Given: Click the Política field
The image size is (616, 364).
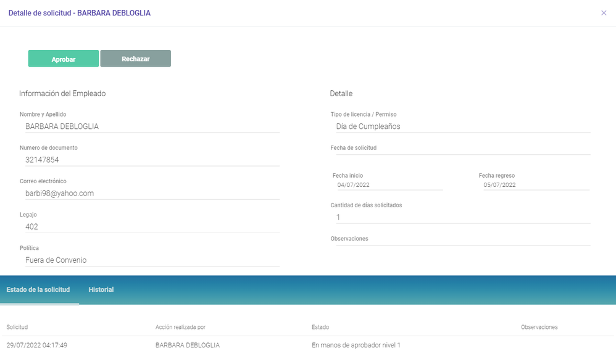Looking at the screenshot, I should tap(152, 260).
